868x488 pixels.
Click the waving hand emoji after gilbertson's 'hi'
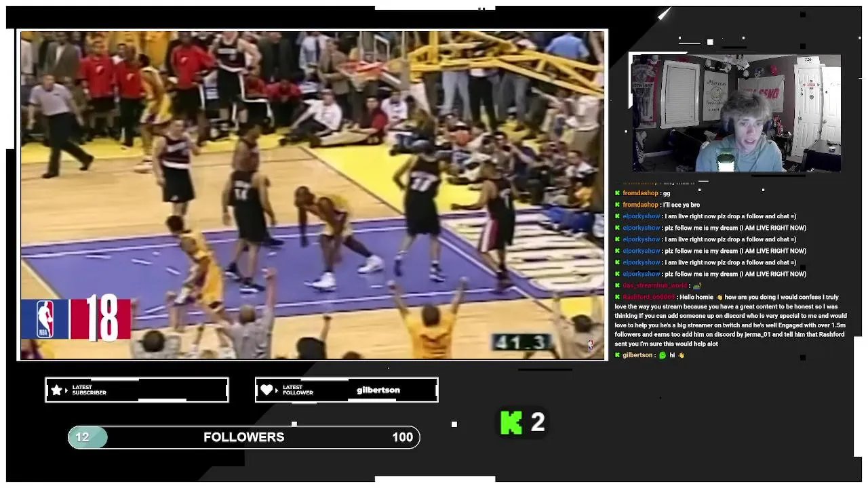(681, 355)
